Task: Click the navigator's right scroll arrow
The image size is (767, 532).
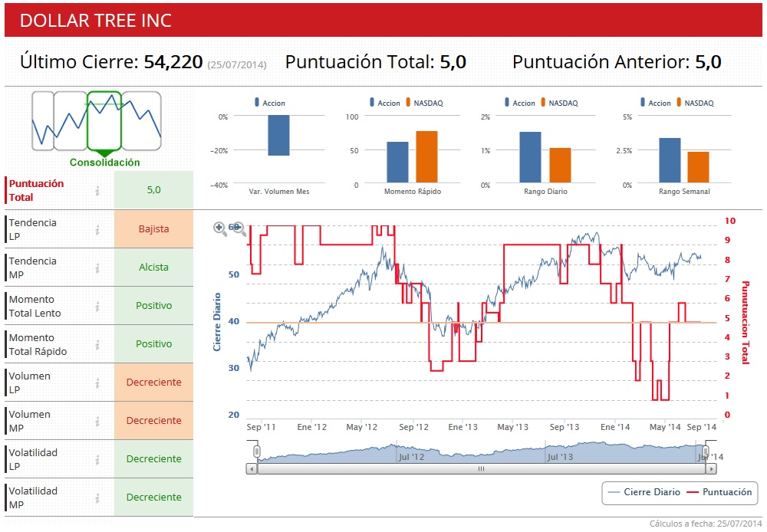Action: (711, 469)
